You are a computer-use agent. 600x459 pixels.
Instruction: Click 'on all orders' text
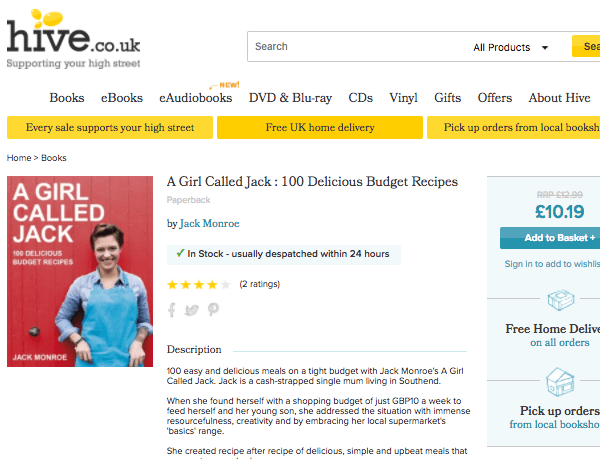[559, 343]
